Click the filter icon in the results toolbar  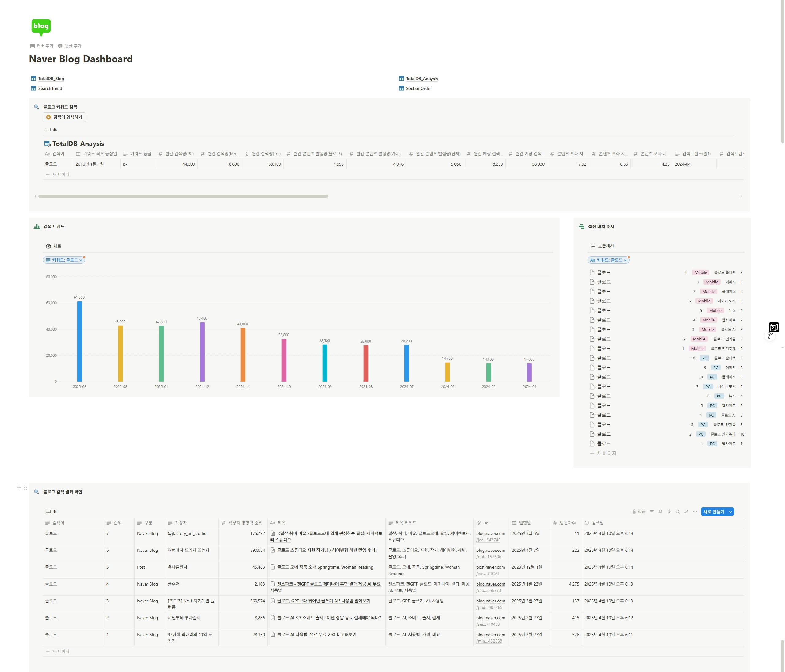(x=652, y=512)
